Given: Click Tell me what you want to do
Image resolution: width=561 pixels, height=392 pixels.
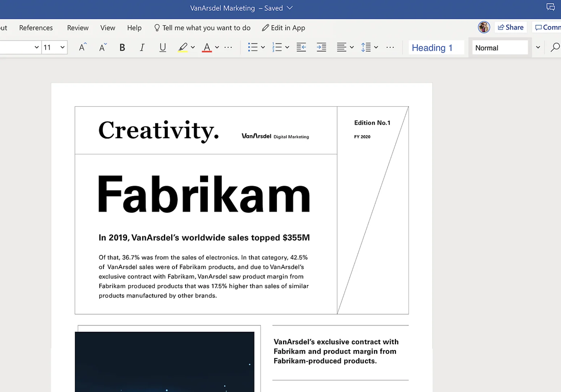Looking at the screenshot, I should tap(202, 28).
